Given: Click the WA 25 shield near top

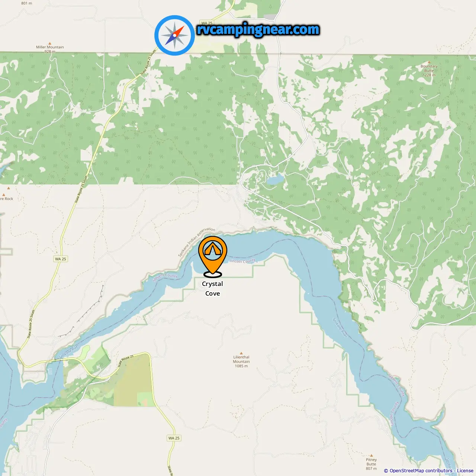Looking at the screenshot, I should pos(207,23).
